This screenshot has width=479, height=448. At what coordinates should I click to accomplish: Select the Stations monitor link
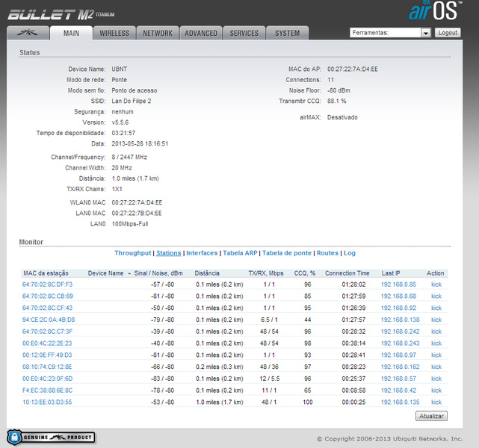click(169, 253)
